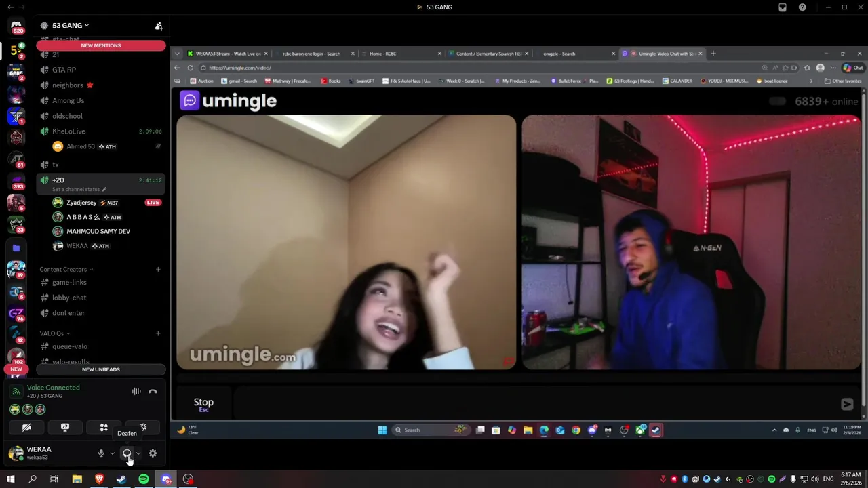
Task: Toggle Deafen headphones button
Action: (x=127, y=453)
